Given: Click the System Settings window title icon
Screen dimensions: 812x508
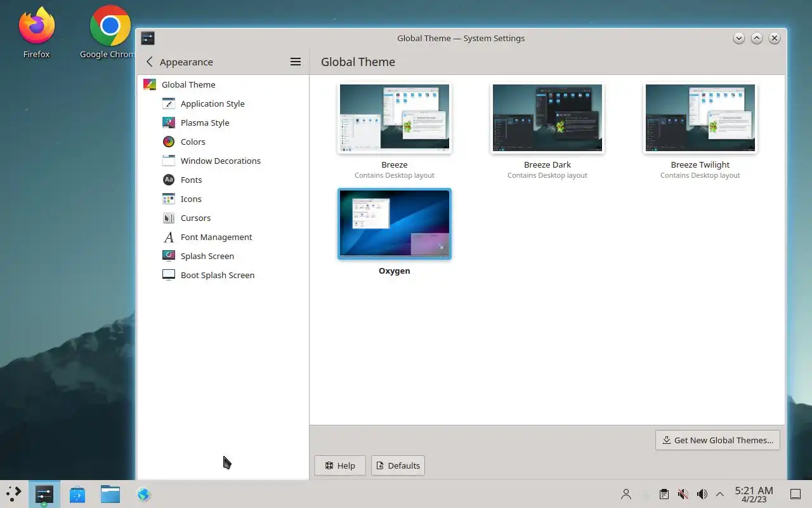Looking at the screenshot, I should pyautogui.click(x=147, y=38).
